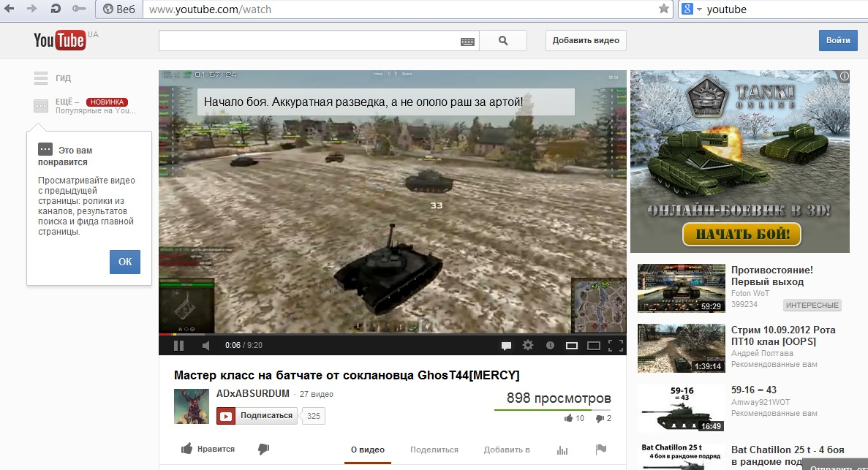Click the Watch Later clock icon
The width and height of the screenshot is (868, 470).
click(550, 346)
